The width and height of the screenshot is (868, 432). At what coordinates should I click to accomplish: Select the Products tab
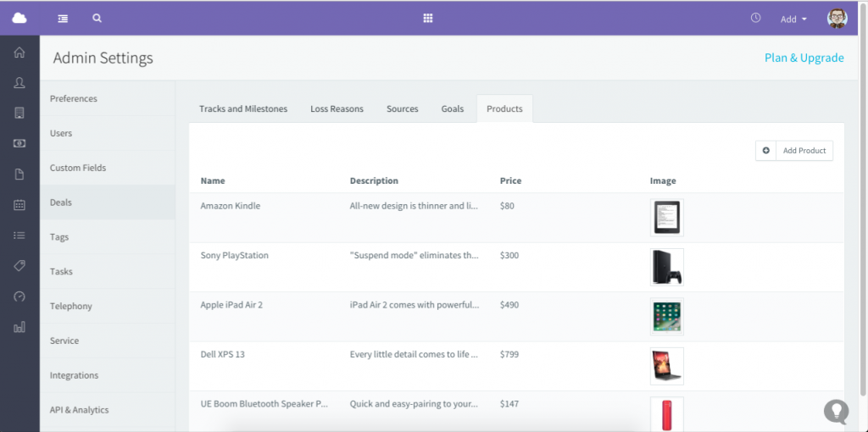pyautogui.click(x=504, y=109)
